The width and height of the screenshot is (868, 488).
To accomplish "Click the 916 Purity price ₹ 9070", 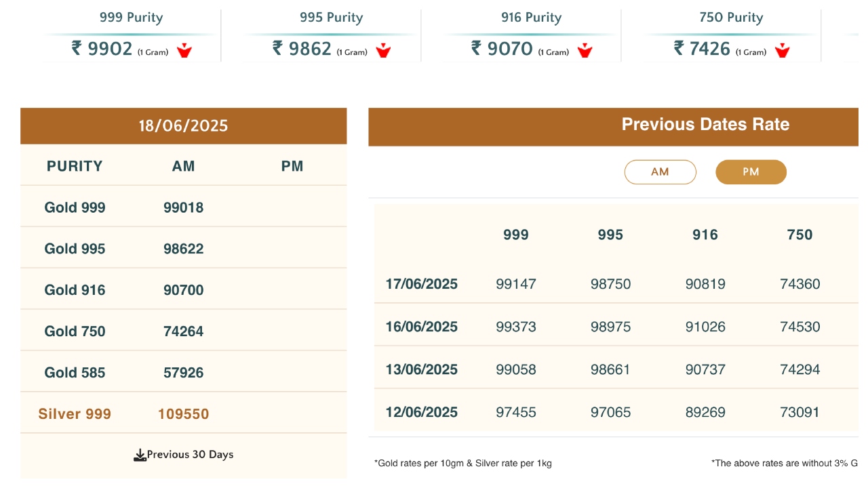I will 502,49.
